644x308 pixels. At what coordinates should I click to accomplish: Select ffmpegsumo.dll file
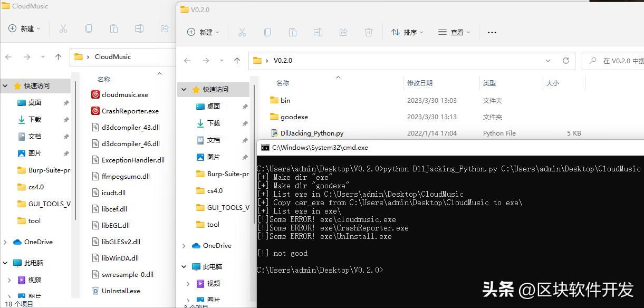[121, 176]
